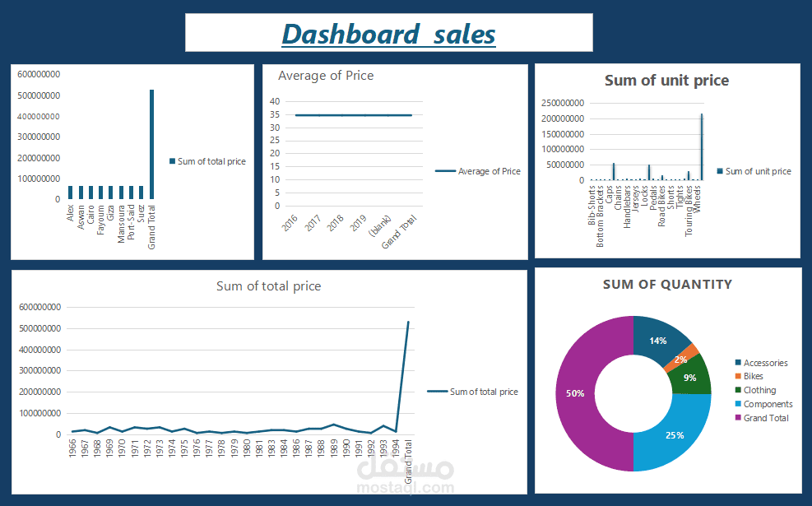Select the green 9% donut segment
Image resolution: width=812 pixels, height=506 pixels.
[x=689, y=378]
